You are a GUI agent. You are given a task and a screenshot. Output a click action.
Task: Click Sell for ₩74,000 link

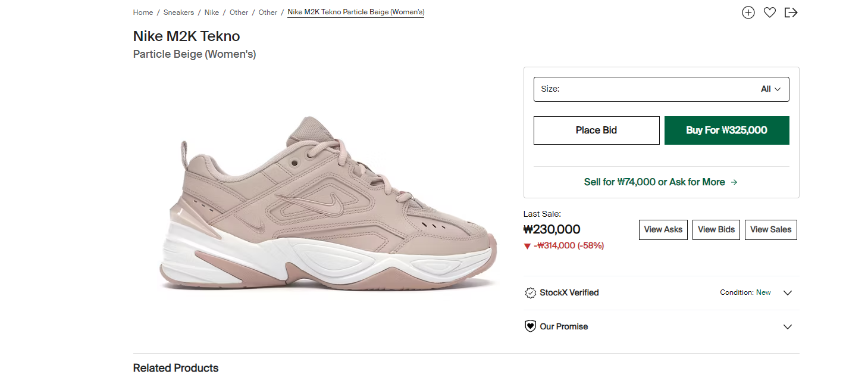654,182
